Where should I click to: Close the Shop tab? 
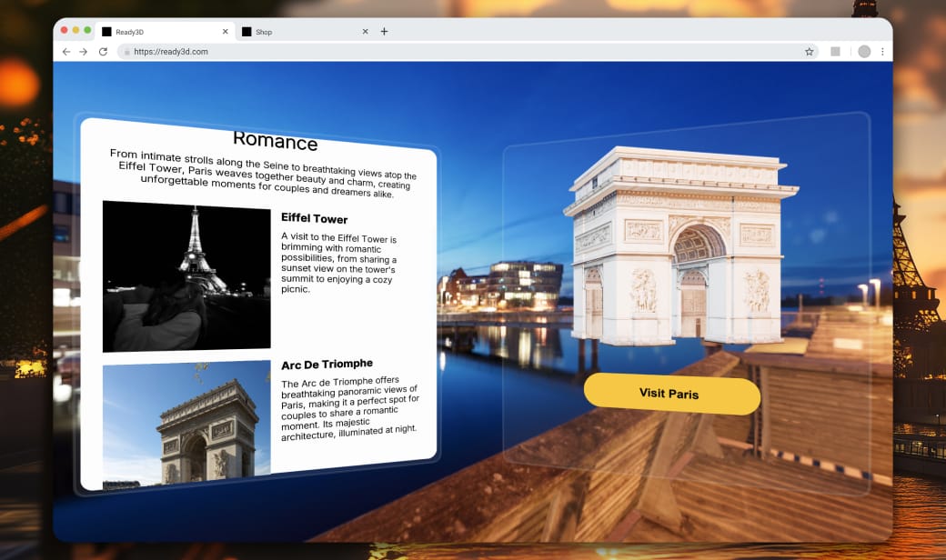(x=365, y=30)
